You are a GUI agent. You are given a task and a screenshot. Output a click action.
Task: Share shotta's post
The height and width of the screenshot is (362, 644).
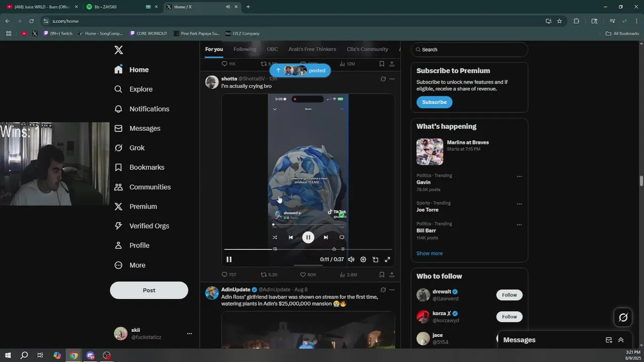[392, 275]
